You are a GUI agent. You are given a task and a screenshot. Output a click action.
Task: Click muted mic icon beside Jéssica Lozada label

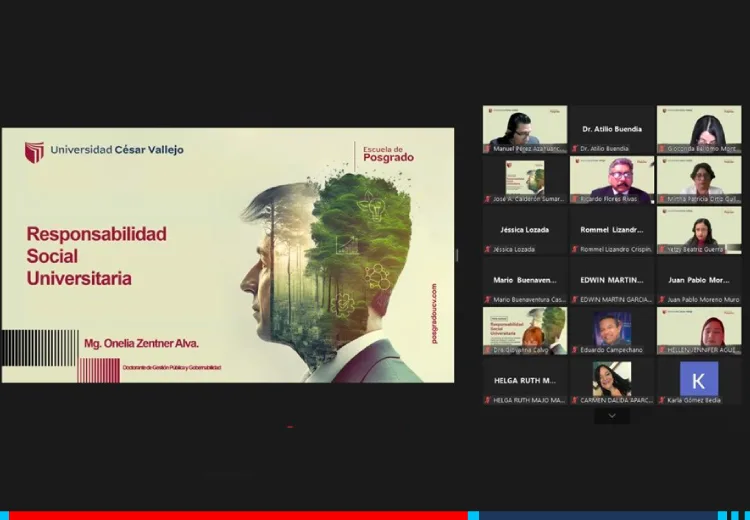coord(487,249)
